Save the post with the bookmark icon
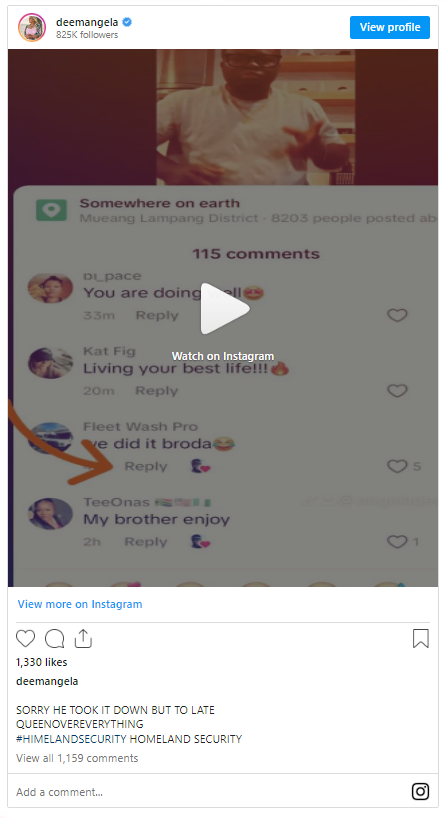446x818 pixels. [x=421, y=639]
